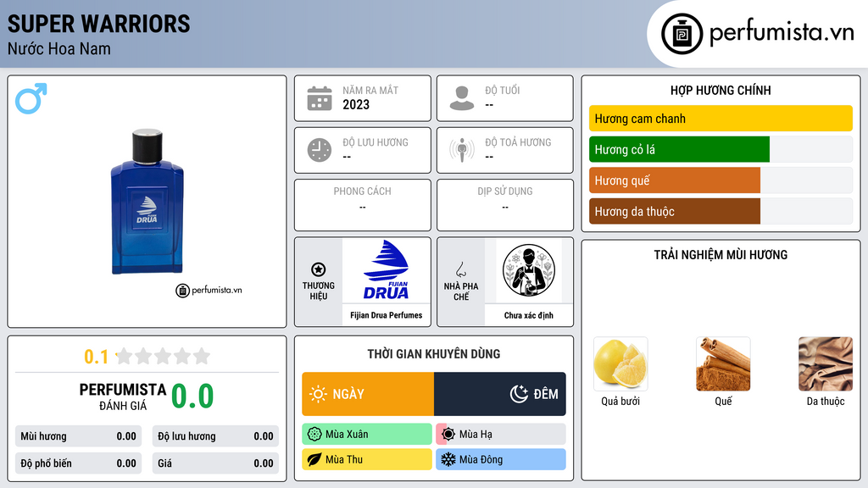Click the green Hương cỏ lá accord bar
This screenshot has width=868, height=488.
pyautogui.click(x=679, y=149)
